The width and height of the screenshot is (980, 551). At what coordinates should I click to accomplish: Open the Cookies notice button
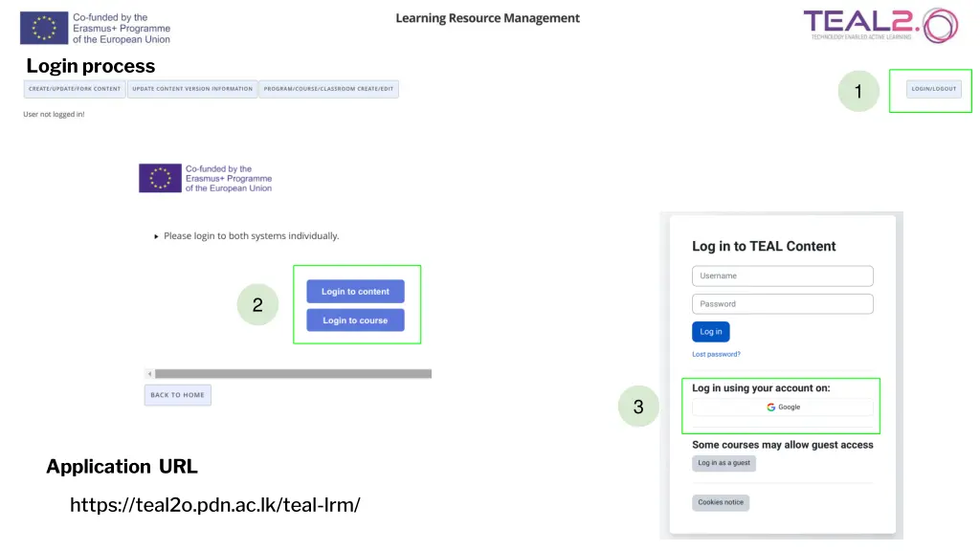click(x=721, y=502)
